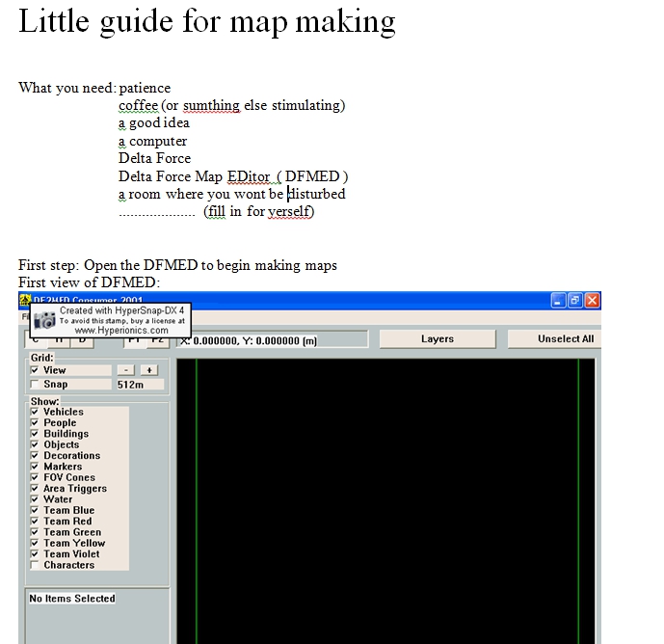Viewport: 664px width, 644px height.
Task: Click the X/Y coordinates readout field
Action: click(x=273, y=340)
